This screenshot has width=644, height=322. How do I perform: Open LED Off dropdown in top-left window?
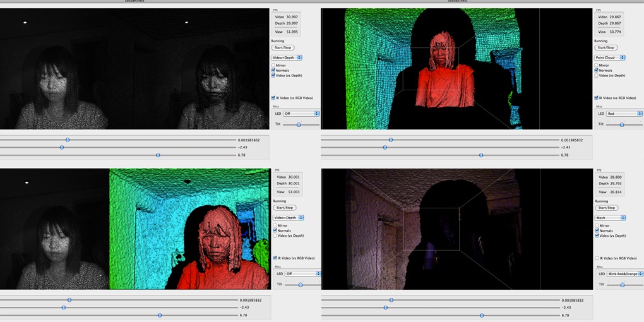click(x=301, y=114)
